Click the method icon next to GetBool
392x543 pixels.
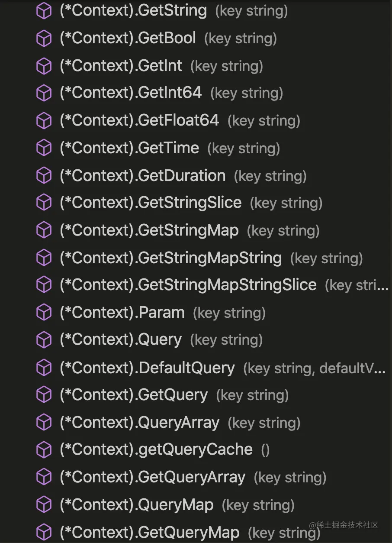click(44, 39)
